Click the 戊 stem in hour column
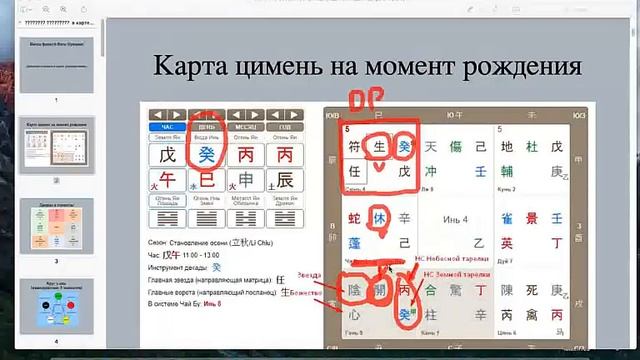The width and height of the screenshot is (640, 360). pyautogui.click(x=167, y=155)
